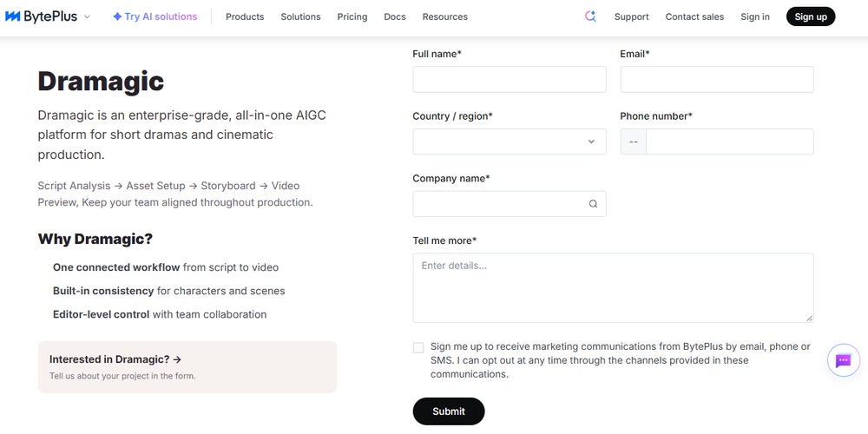Click the phone country code prefix box

pos(634,141)
